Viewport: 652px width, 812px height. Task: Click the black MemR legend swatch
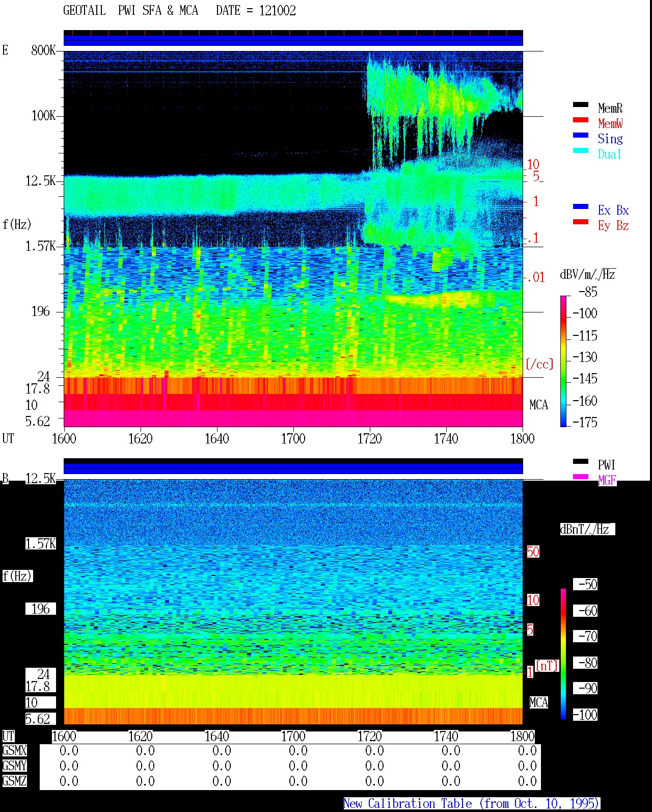581,105
